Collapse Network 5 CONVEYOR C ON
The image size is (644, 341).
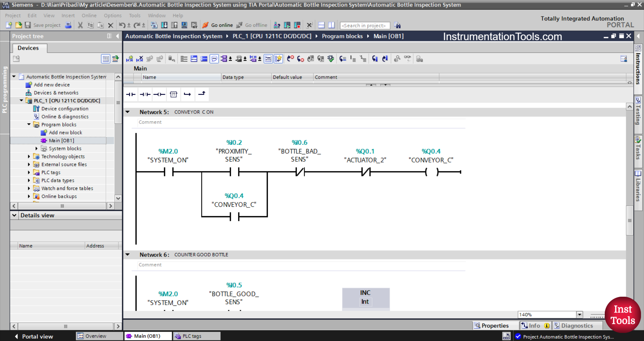point(128,112)
